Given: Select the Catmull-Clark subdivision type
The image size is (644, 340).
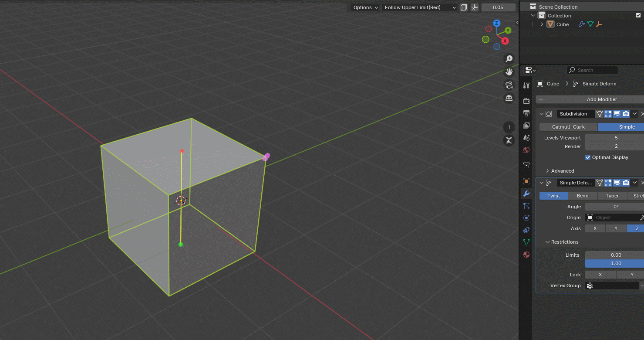Looking at the screenshot, I should pos(568,126).
